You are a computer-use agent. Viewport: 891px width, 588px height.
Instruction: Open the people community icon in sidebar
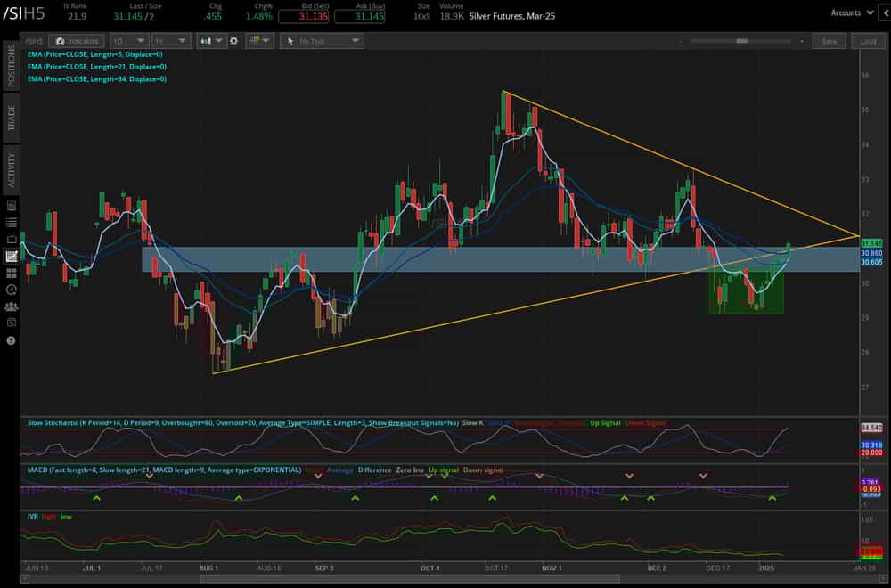pyautogui.click(x=12, y=306)
